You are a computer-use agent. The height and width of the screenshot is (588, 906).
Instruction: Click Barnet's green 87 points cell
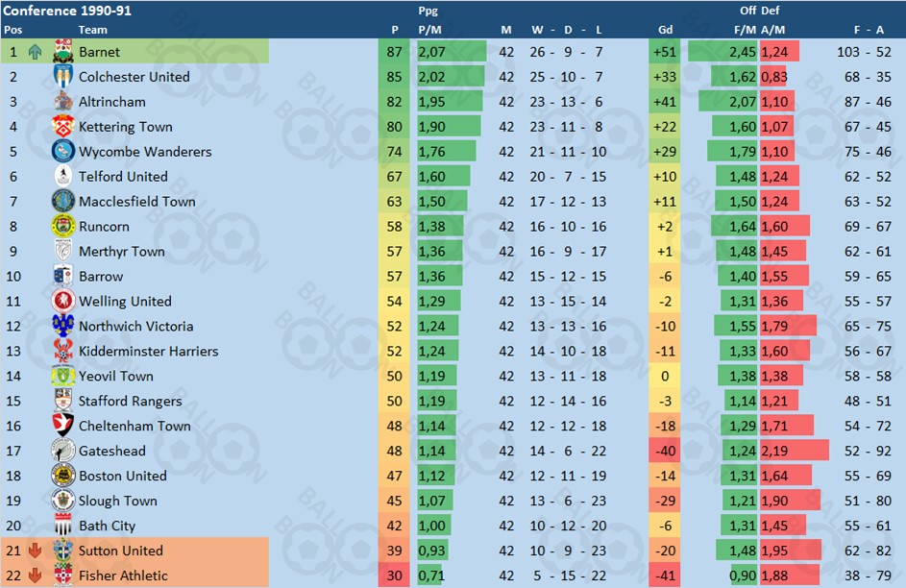click(x=395, y=52)
